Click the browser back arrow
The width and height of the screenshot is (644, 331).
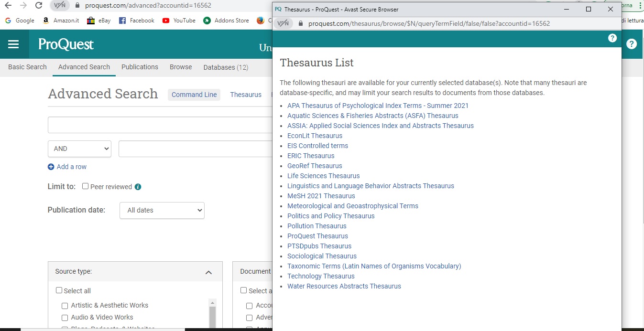click(9, 6)
